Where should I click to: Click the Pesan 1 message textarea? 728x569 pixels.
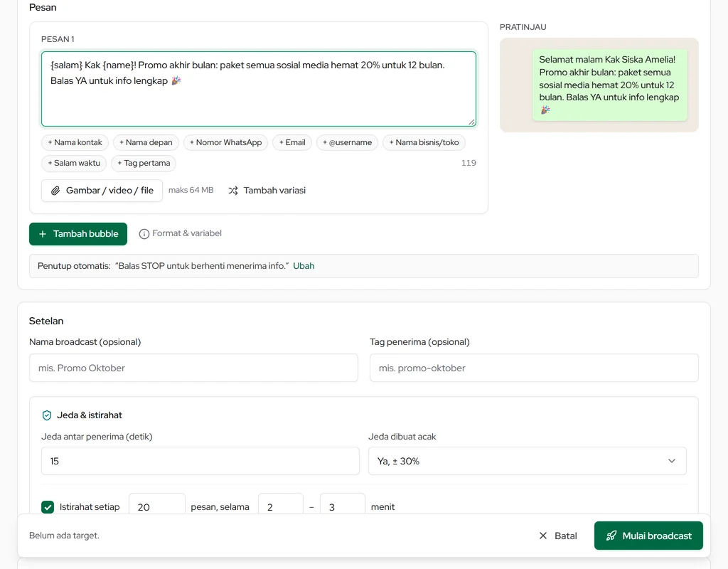point(259,89)
